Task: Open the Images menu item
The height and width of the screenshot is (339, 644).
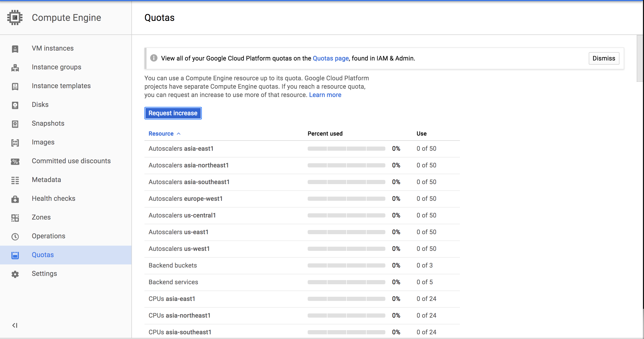Action: click(43, 142)
